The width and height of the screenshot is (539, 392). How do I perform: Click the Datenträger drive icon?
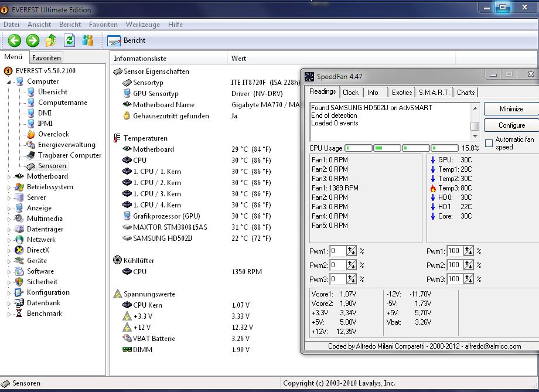19,229
